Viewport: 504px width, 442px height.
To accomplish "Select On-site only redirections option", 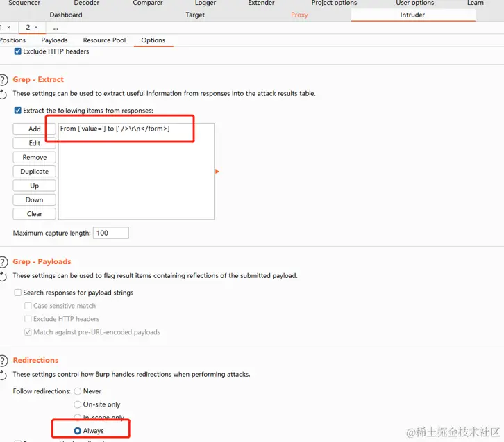I will pos(78,404).
